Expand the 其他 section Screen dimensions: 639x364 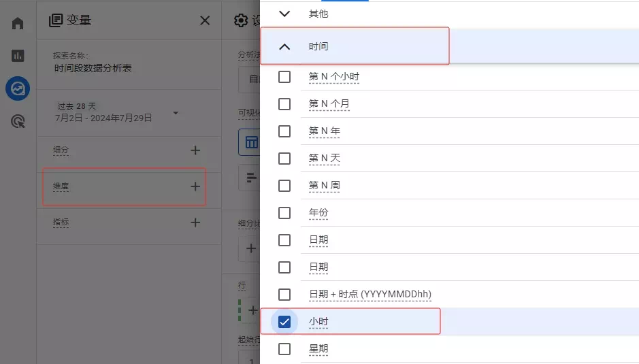click(284, 13)
